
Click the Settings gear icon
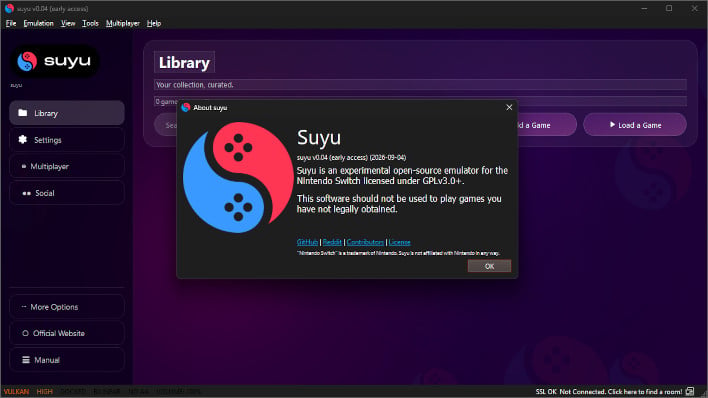tap(23, 139)
